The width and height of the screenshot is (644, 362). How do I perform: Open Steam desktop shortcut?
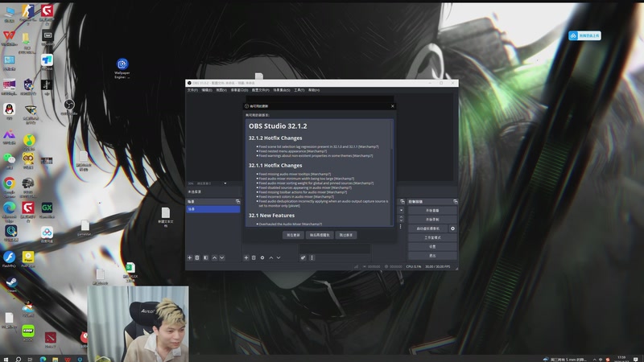coord(11,285)
